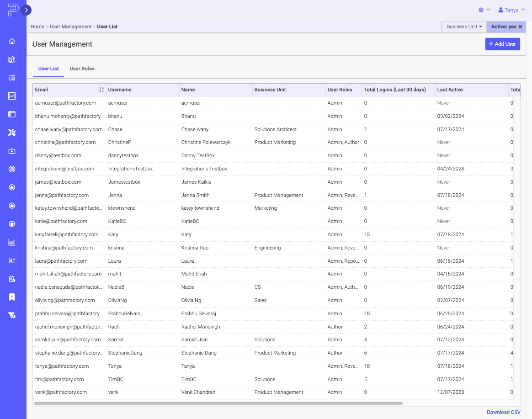Open the Home icon in sidebar
Image resolution: width=532 pixels, height=419 pixels.
click(x=12, y=42)
